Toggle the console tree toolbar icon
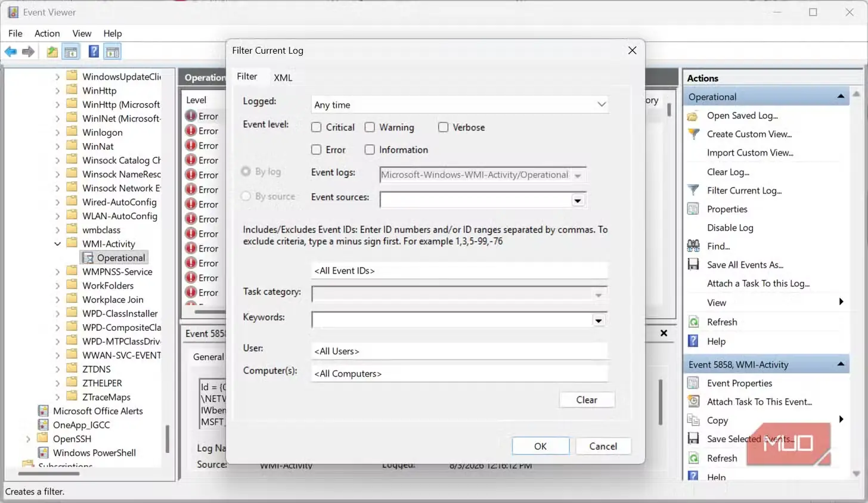 [71, 52]
